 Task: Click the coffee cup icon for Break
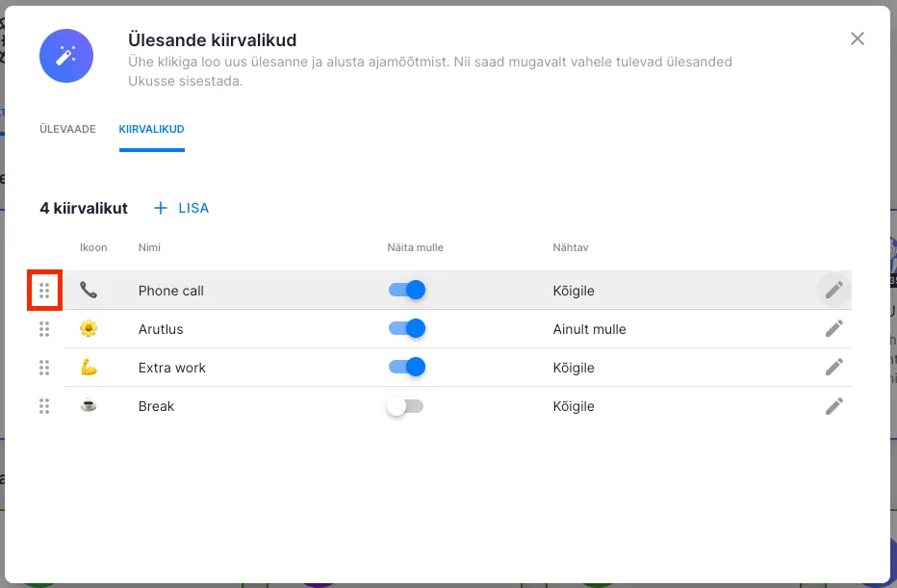pyautogui.click(x=89, y=406)
